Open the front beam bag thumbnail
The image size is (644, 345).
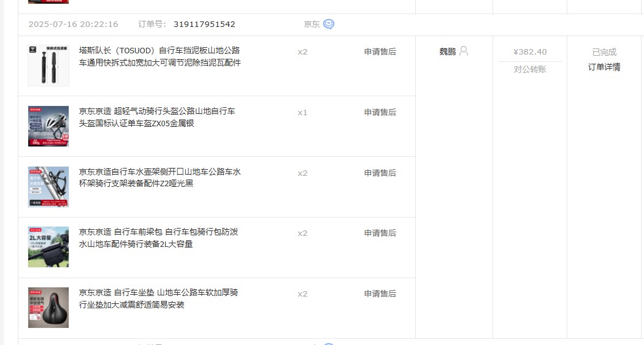click(x=48, y=247)
